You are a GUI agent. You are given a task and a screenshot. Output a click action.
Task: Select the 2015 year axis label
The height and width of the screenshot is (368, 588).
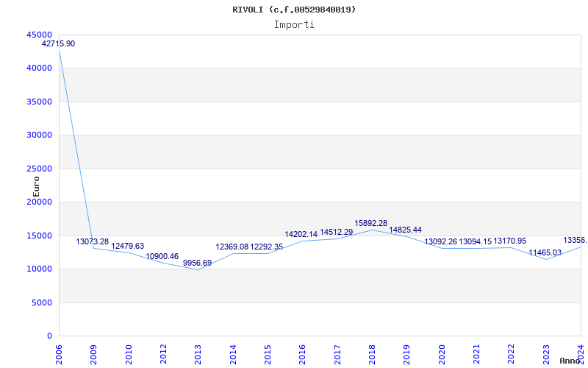(x=268, y=355)
